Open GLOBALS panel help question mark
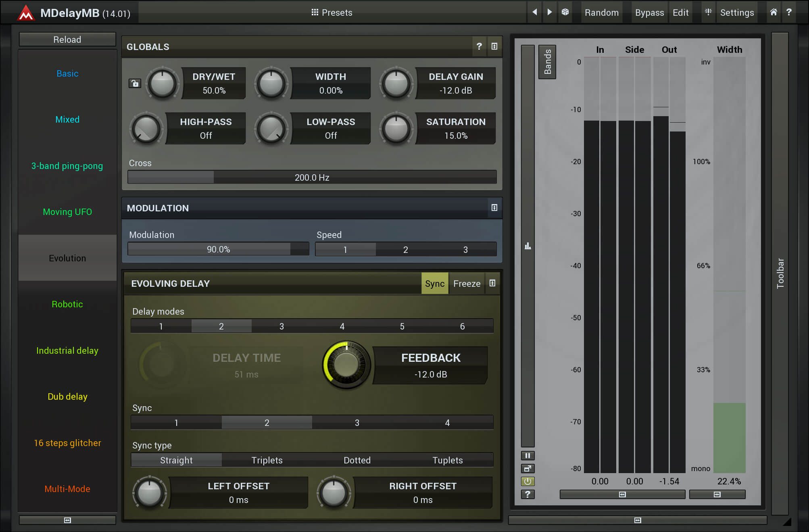The height and width of the screenshot is (532, 809). pyautogui.click(x=479, y=46)
